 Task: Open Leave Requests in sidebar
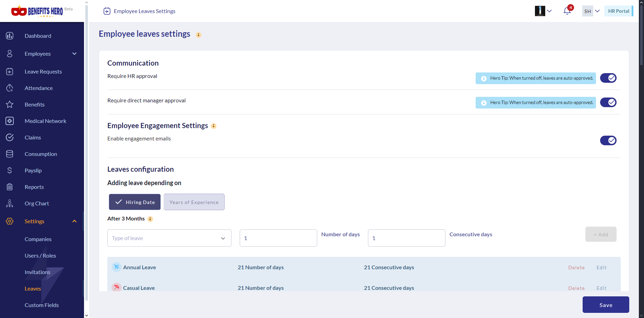coord(43,71)
